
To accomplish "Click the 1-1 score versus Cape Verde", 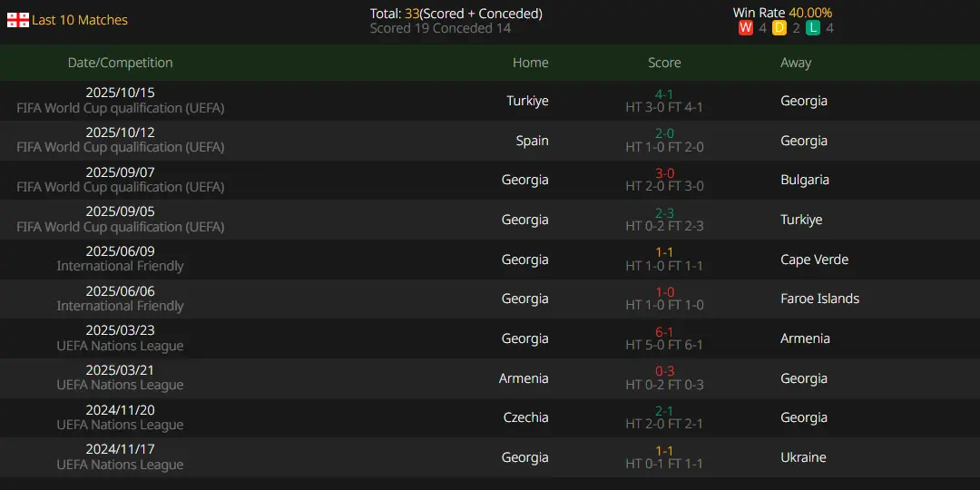I will tap(664, 252).
